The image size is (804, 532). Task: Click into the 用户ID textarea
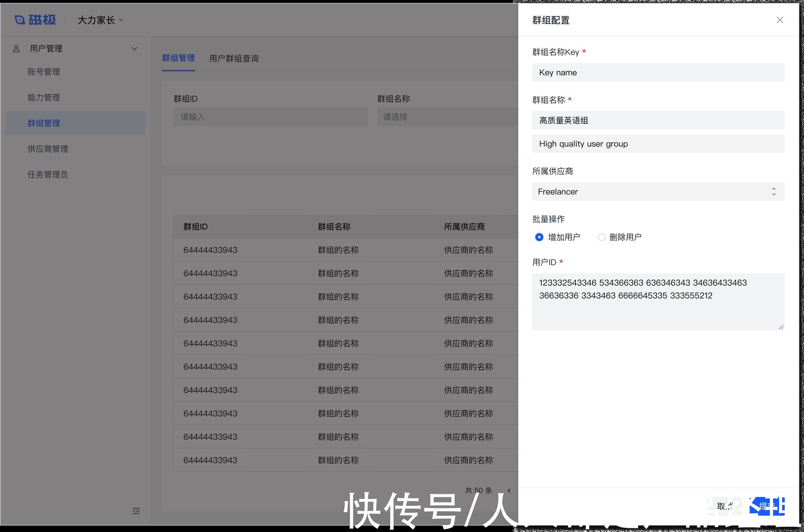click(x=658, y=302)
